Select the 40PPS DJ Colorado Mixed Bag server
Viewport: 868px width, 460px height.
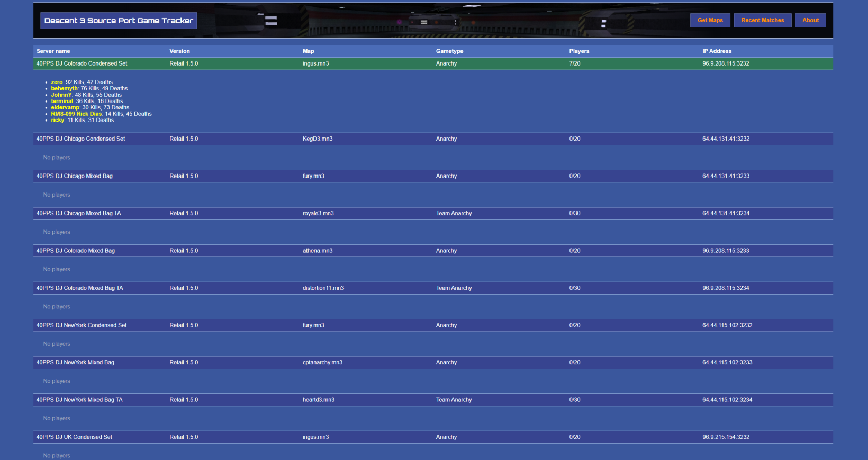click(x=433, y=251)
